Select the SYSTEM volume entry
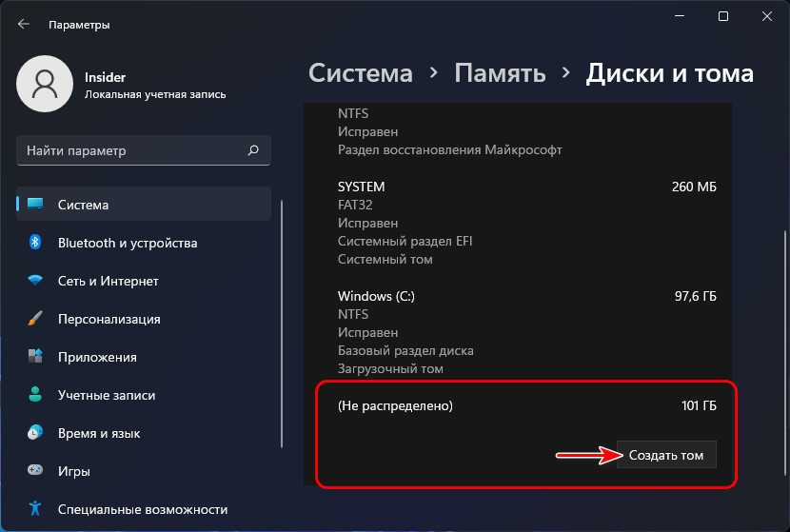 pyautogui.click(x=526, y=223)
